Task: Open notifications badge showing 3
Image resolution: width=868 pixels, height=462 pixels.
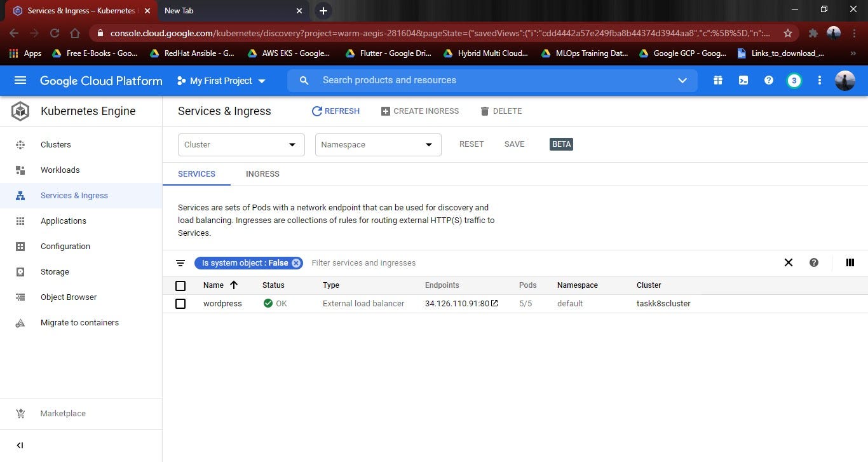Action: click(x=794, y=81)
